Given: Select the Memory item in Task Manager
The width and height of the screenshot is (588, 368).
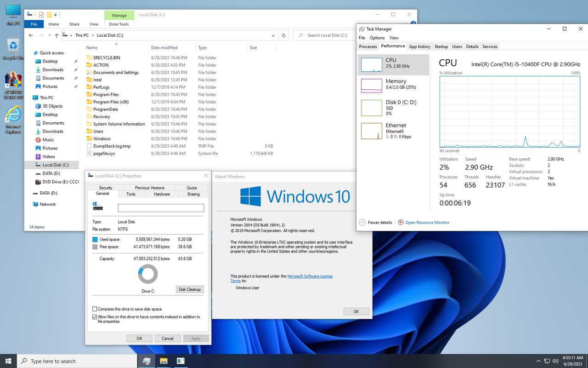Looking at the screenshot, I should click(x=393, y=85).
